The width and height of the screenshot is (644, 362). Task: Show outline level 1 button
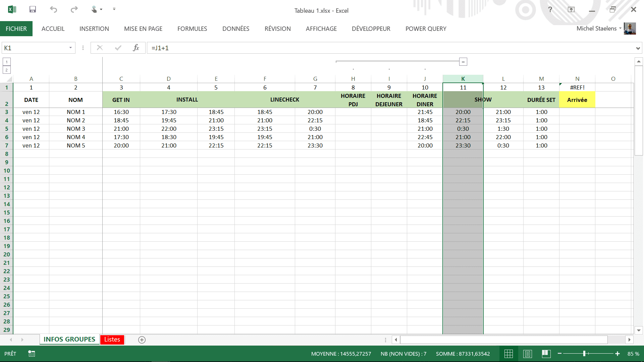point(7,62)
